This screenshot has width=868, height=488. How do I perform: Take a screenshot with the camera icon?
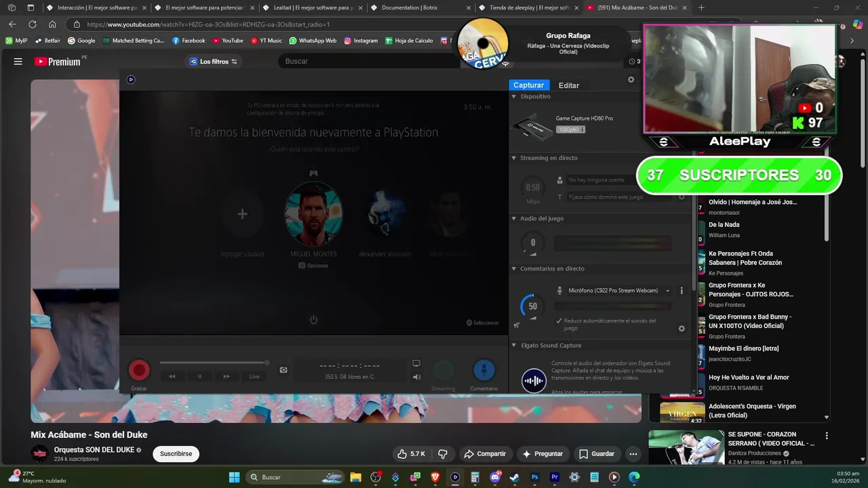(x=283, y=370)
